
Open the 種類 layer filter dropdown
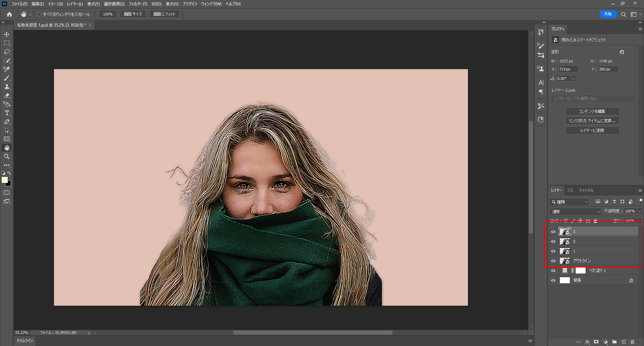[570, 202]
